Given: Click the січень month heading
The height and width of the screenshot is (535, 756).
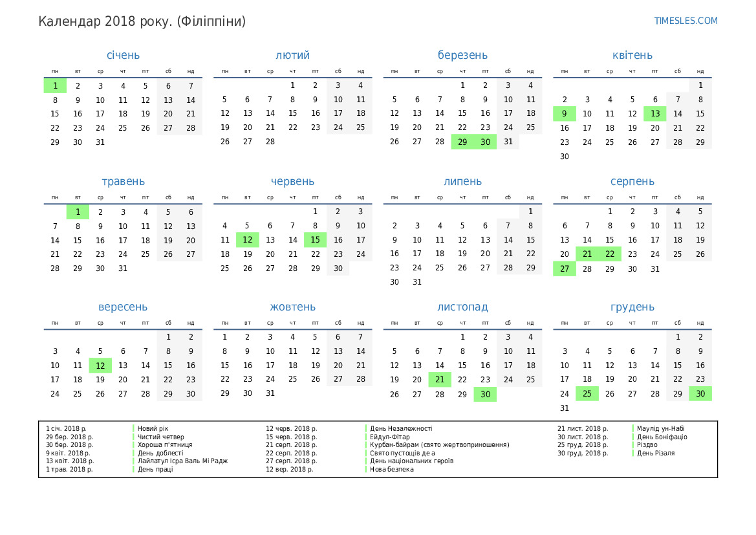Looking at the screenshot, I should (x=123, y=56).
